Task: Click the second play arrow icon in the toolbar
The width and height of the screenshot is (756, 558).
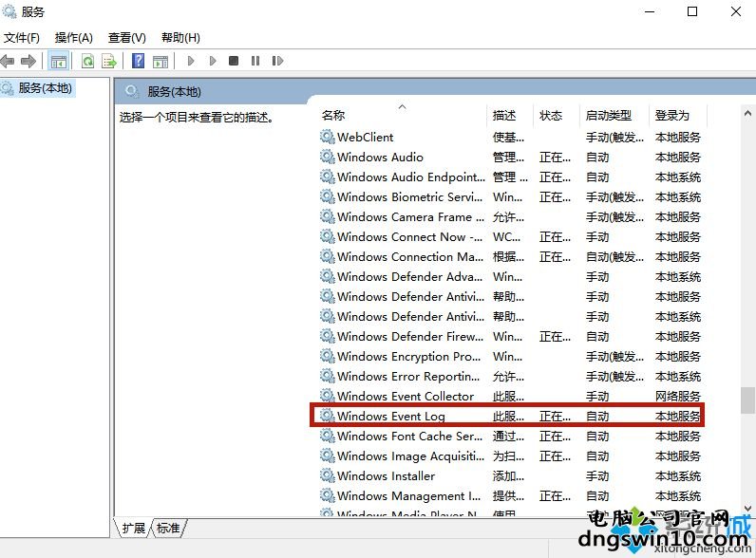Action: click(213, 61)
